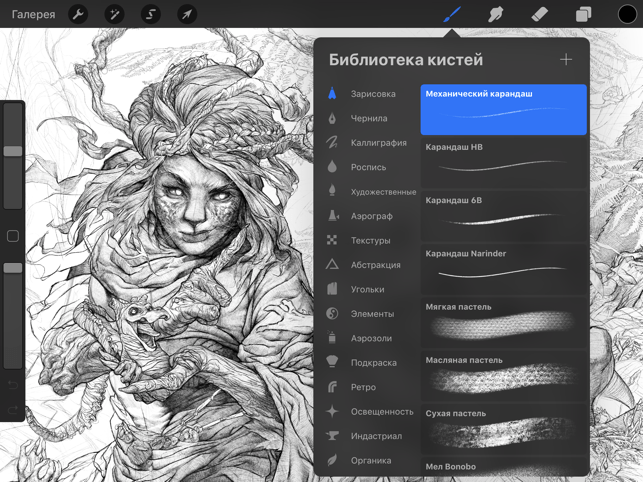Screen dimensions: 643x482
Task: Click the Зарисовка pencil tip icon
Action: pyautogui.click(x=332, y=94)
